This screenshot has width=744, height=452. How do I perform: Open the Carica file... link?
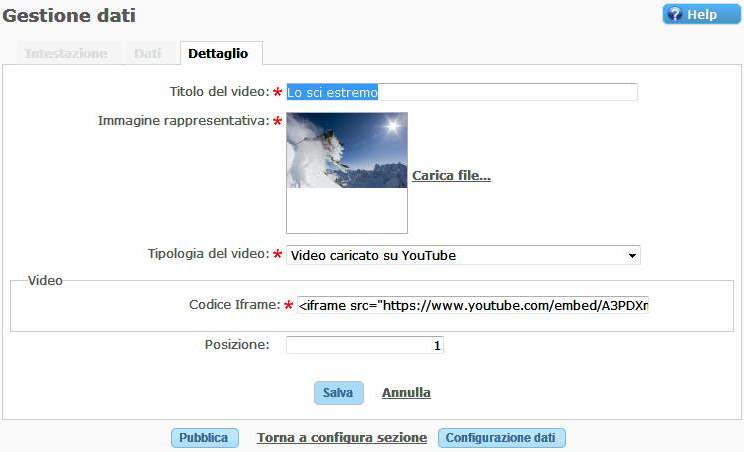point(451,176)
